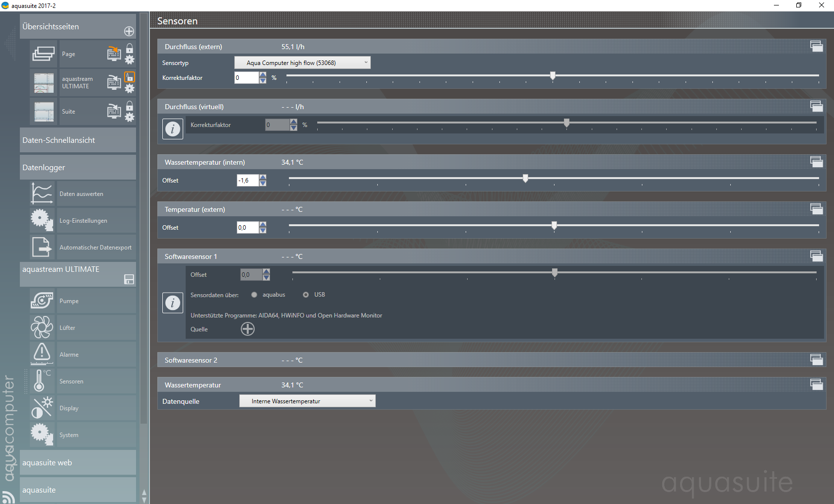834x504 pixels.
Task: Expand the aquasuite section at bottom
Action: tap(78, 490)
